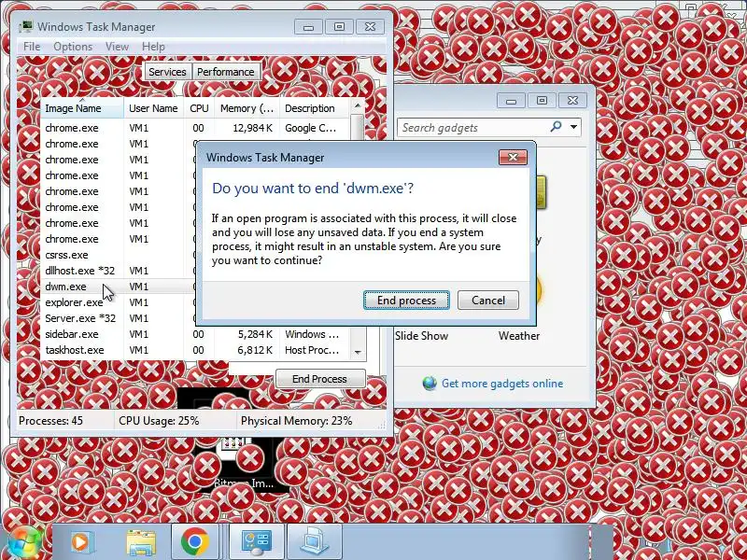Viewport: 747px width, 560px height.
Task: Select the csrss.exe process row
Action: click(119, 255)
